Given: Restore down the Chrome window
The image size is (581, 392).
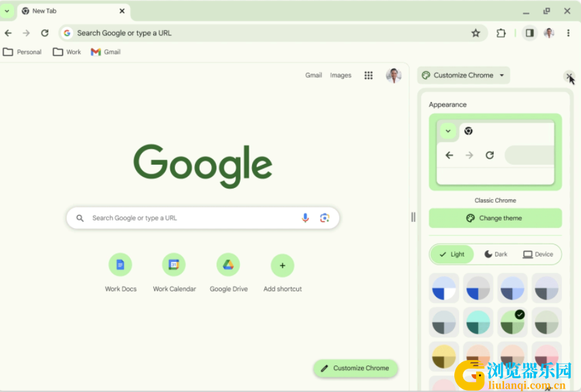Looking at the screenshot, I should coord(546,11).
